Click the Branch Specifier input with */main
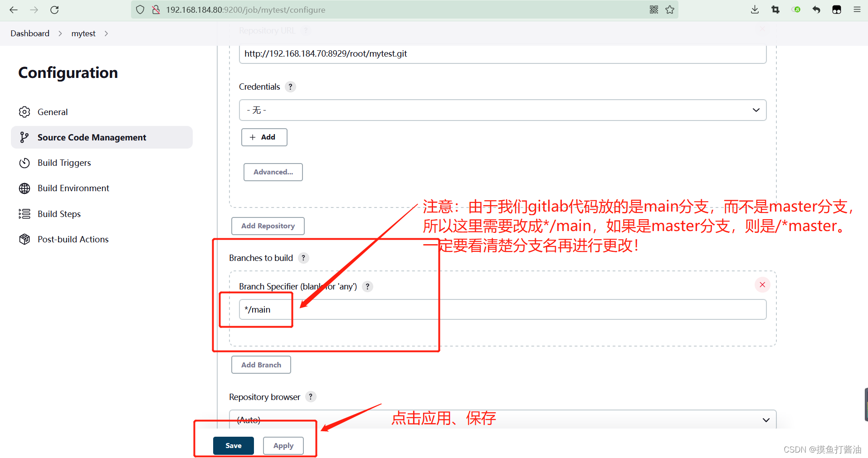868x458 pixels. [x=502, y=309]
